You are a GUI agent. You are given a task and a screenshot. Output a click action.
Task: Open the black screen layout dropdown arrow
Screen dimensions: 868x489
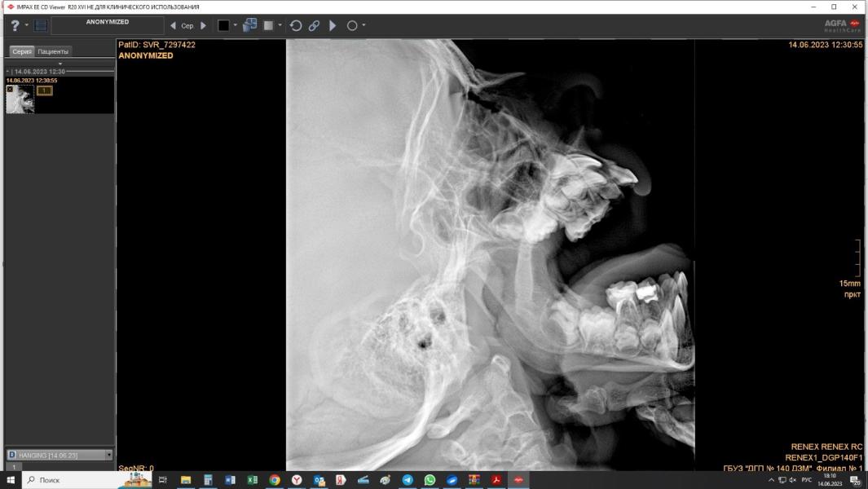236,25
